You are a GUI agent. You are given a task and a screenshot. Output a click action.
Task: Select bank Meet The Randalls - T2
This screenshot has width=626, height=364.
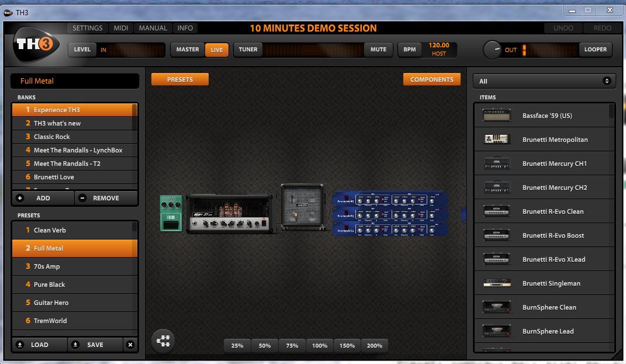click(74, 163)
